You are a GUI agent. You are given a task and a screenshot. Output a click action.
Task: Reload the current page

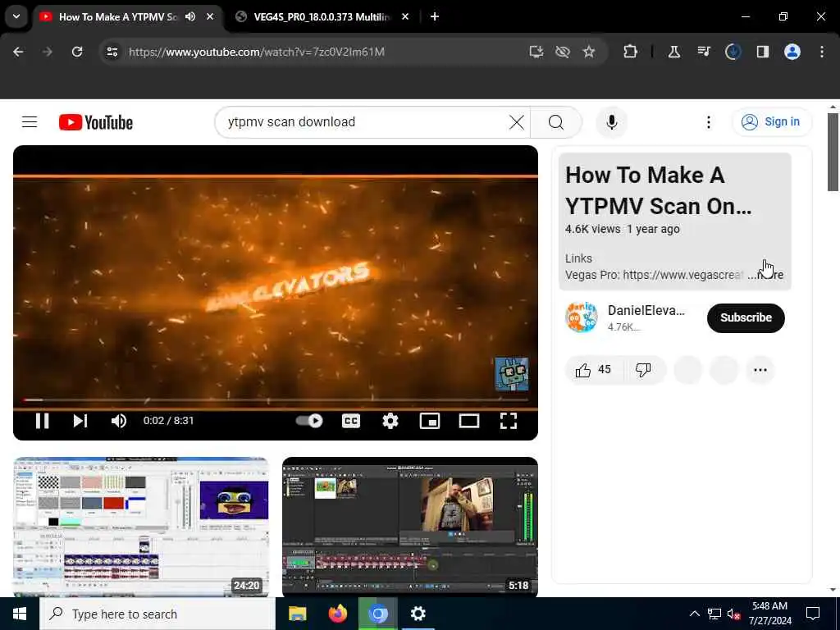coord(77,52)
